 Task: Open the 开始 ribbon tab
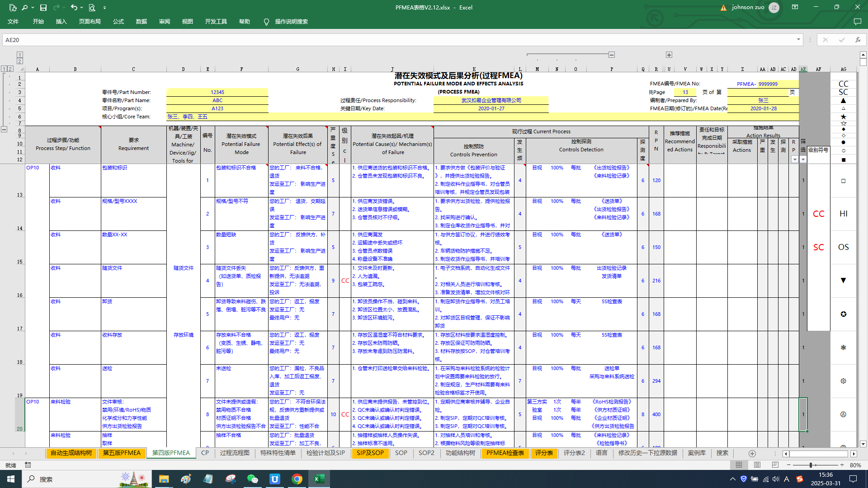[x=38, y=22]
